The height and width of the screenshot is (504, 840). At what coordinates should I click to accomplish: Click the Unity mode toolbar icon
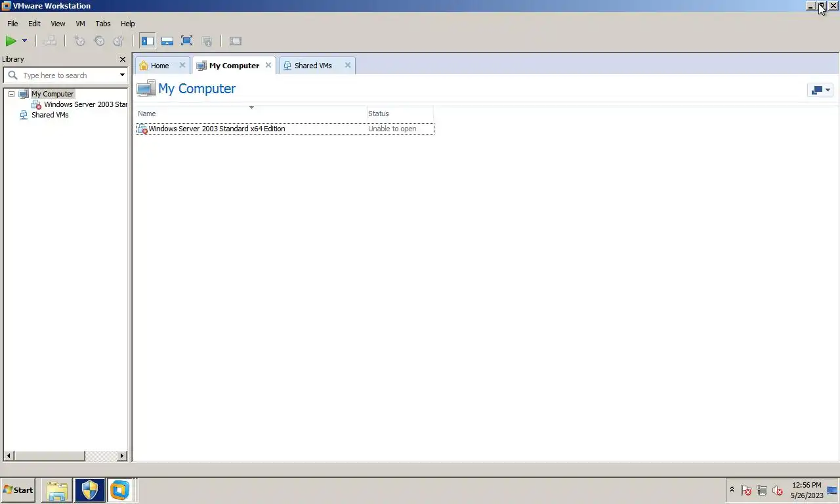(207, 41)
